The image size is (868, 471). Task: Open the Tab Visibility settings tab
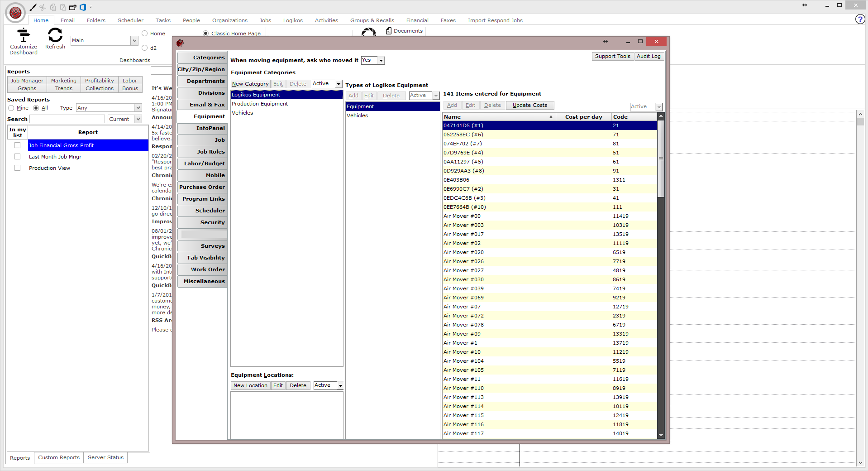pos(203,258)
